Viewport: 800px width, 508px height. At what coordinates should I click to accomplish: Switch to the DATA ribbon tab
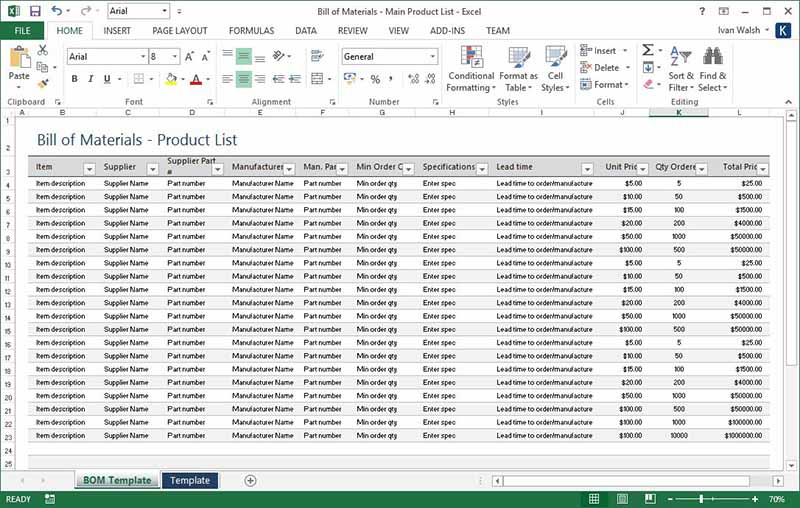(x=306, y=31)
